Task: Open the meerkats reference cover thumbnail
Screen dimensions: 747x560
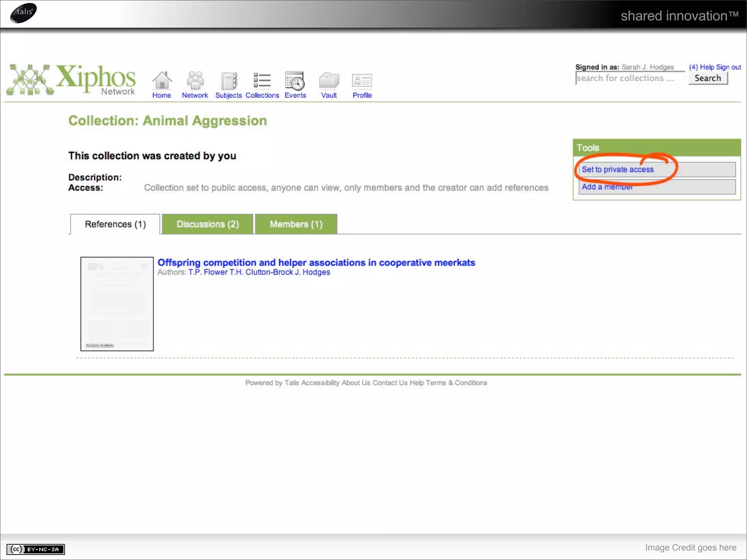Action: (x=117, y=304)
